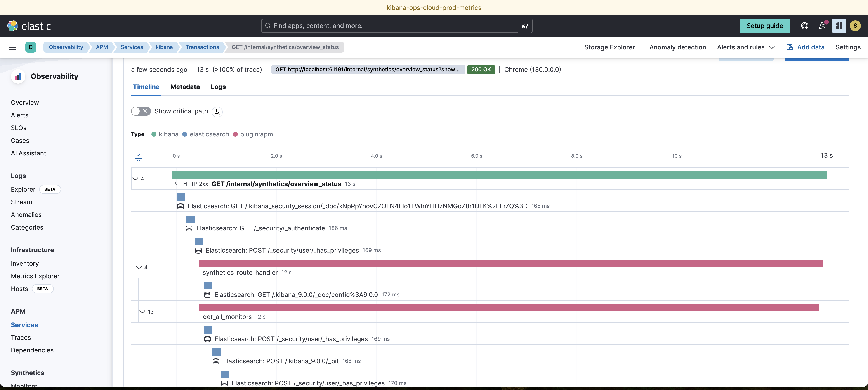Open the hamburger navigation menu

(x=12, y=47)
